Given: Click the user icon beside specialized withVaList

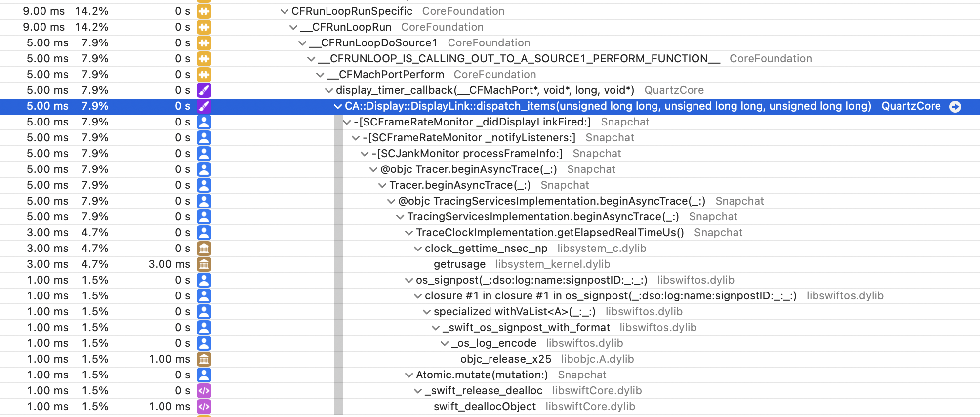Looking at the screenshot, I should pyautogui.click(x=204, y=312).
